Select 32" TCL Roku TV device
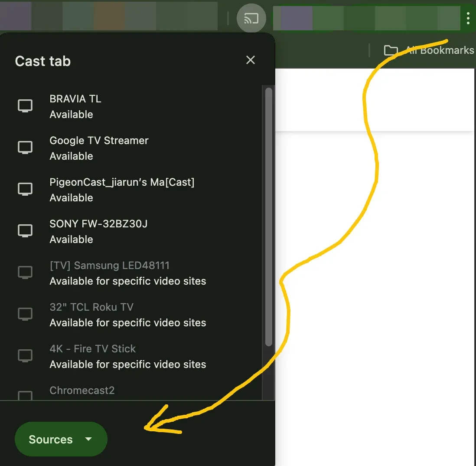This screenshot has height=466, width=476. 131,315
